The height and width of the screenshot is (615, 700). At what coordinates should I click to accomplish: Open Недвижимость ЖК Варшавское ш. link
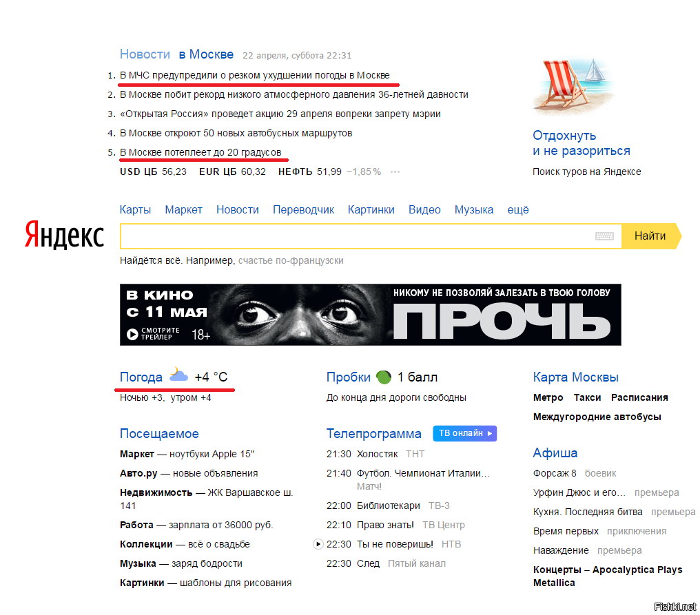tap(206, 499)
